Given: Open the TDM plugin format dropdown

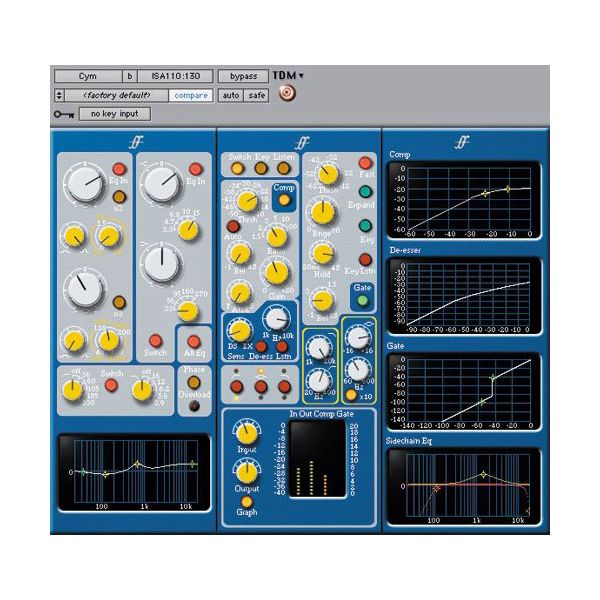Looking at the screenshot, I should click(x=289, y=75).
